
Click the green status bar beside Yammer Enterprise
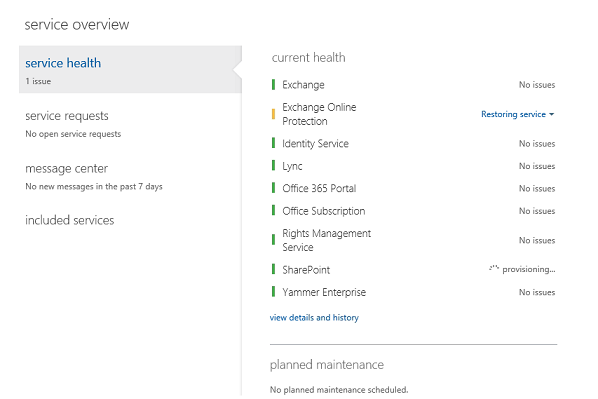point(273,291)
